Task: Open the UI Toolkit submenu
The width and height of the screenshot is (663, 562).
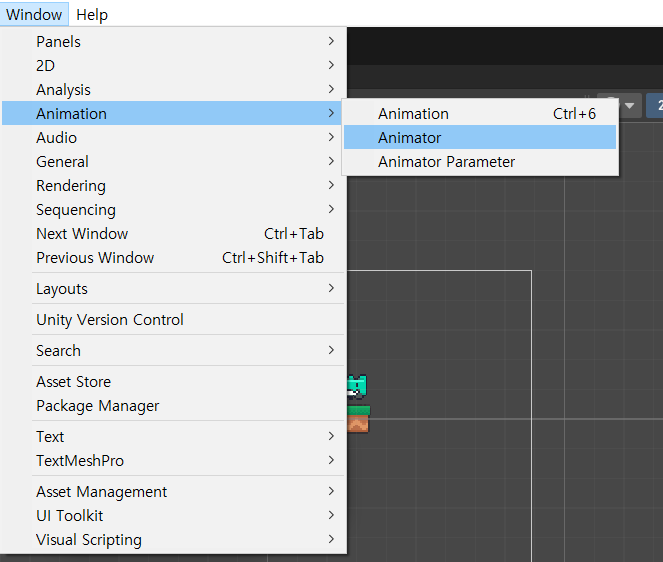Action: tap(173, 515)
